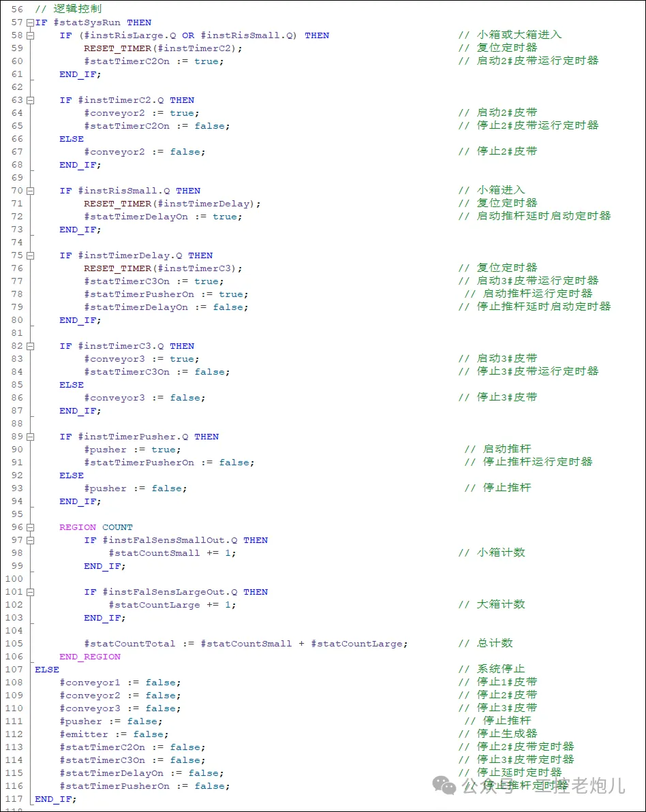Collapse the IF #instRisSmall.Q block at line 70
Image resolution: width=646 pixels, height=812 pixels.
point(30,191)
